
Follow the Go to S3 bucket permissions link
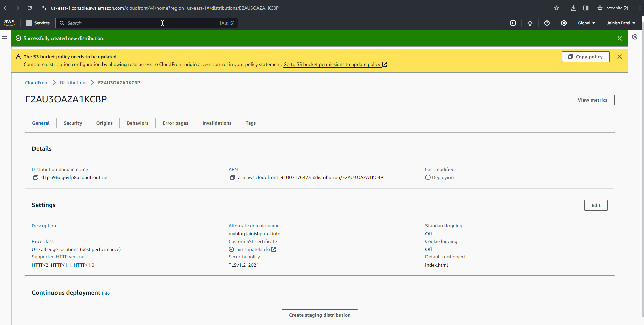pos(332,64)
